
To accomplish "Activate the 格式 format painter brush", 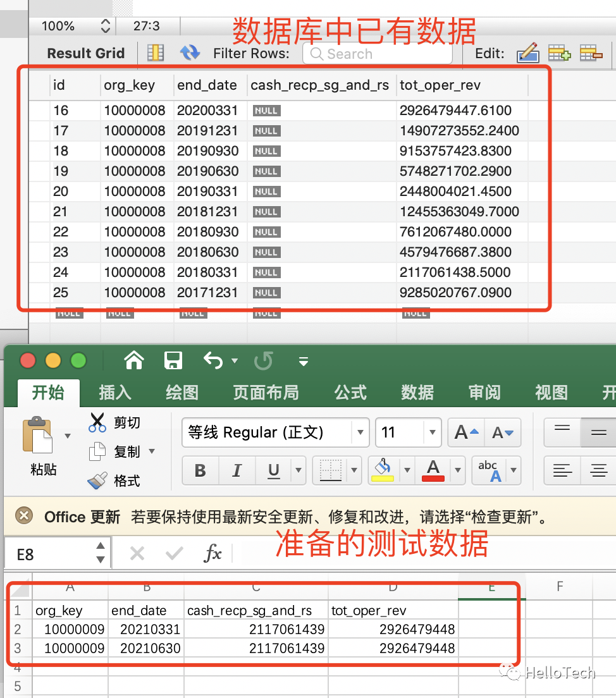I will (97, 481).
